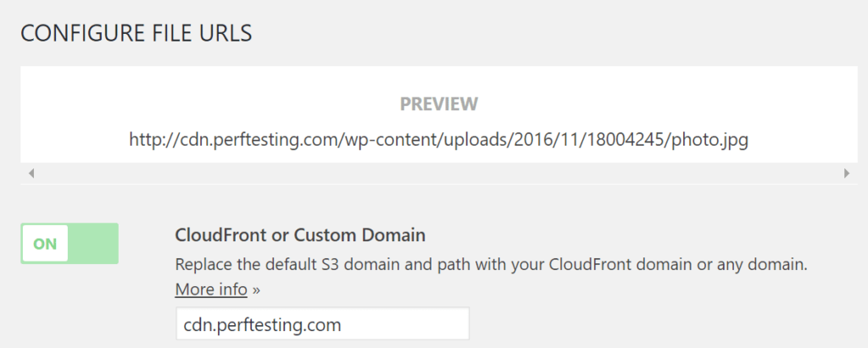
Task: Click photo.jpg in the preview URL
Action: click(x=710, y=138)
